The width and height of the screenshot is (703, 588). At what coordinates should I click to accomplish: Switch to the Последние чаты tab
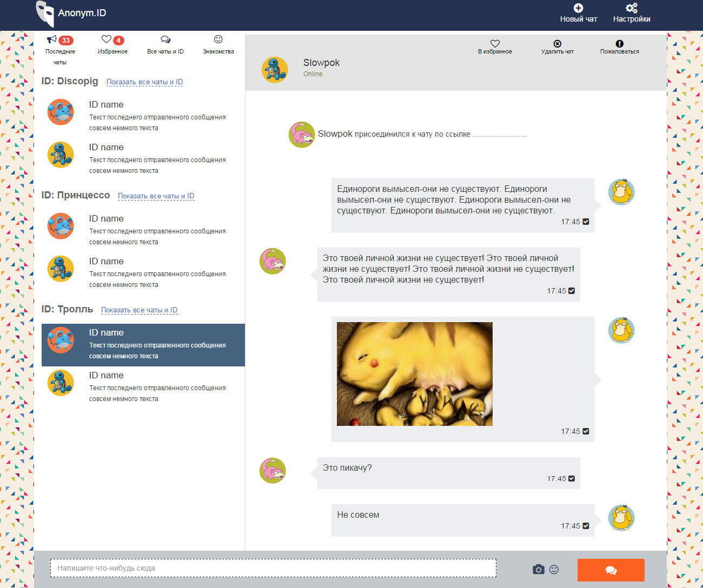(x=60, y=50)
